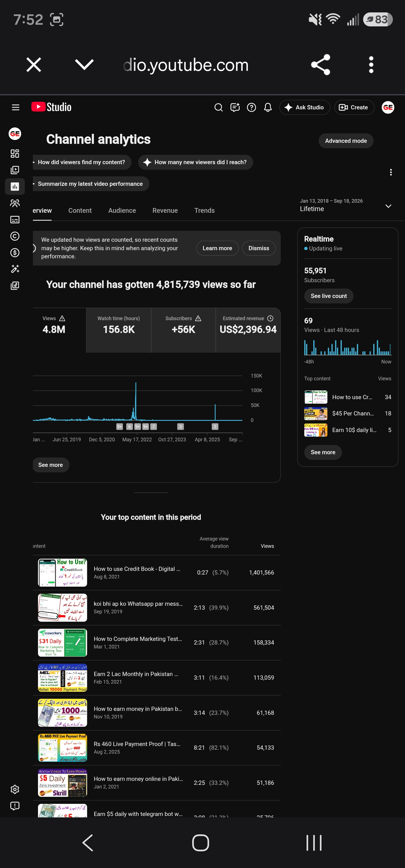Open the Dashboard icon in sidebar
This screenshot has height=868, width=405.
pos(15,154)
